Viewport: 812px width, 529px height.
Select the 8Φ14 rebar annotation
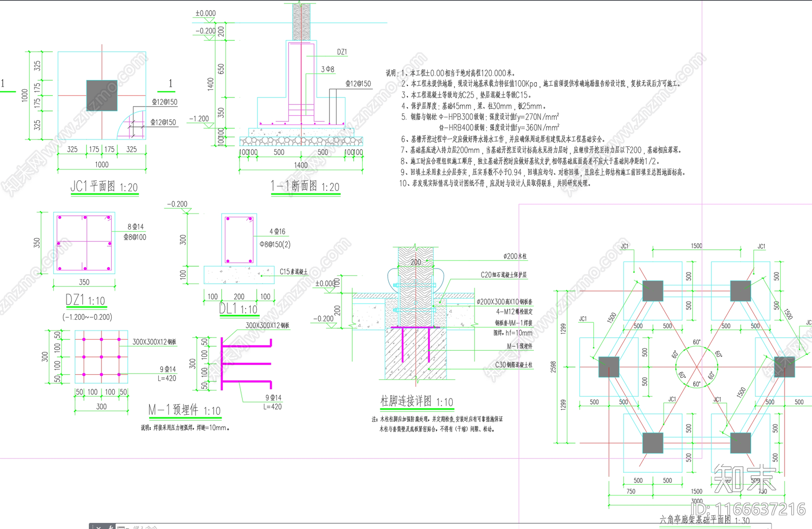pyautogui.click(x=136, y=227)
